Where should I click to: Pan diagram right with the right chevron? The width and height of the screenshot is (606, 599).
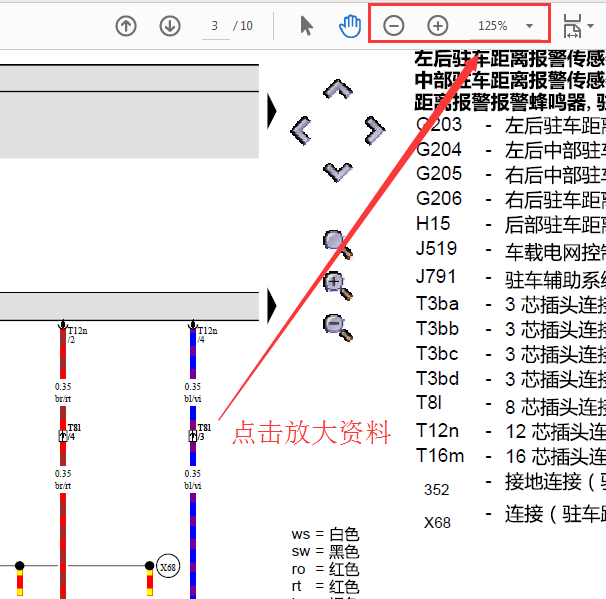(x=374, y=130)
